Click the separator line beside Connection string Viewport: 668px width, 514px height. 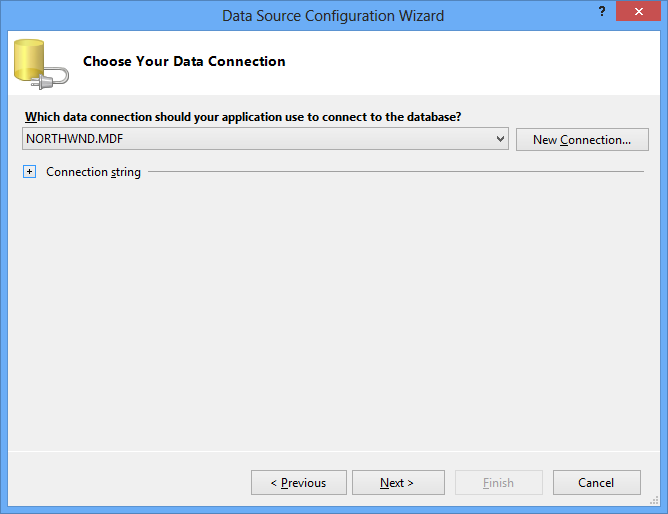coord(400,172)
